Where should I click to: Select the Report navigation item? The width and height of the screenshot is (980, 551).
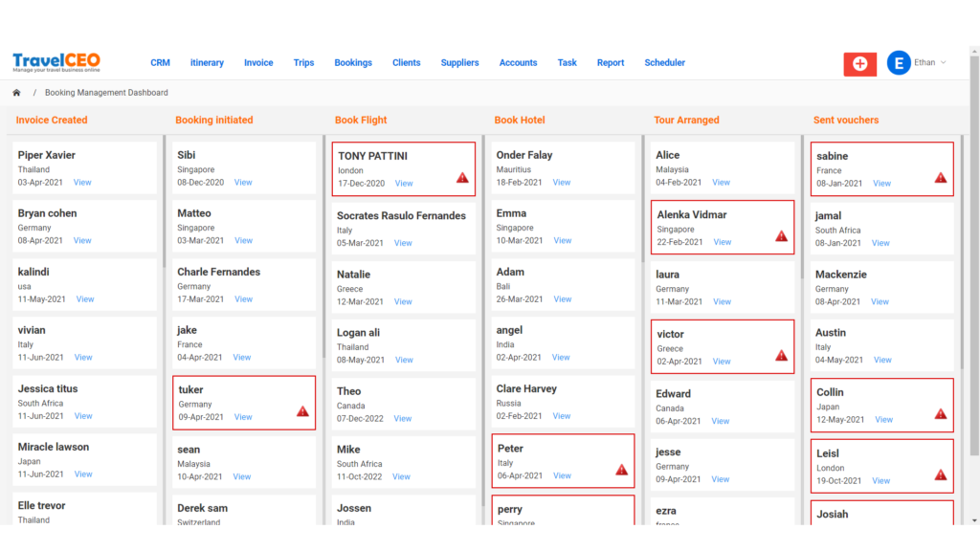pos(610,62)
